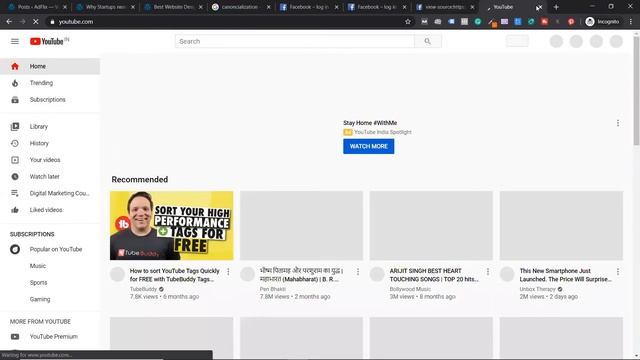640x360 pixels.
Task: Open options menu for Stay Home banner
Action: pos(618,123)
